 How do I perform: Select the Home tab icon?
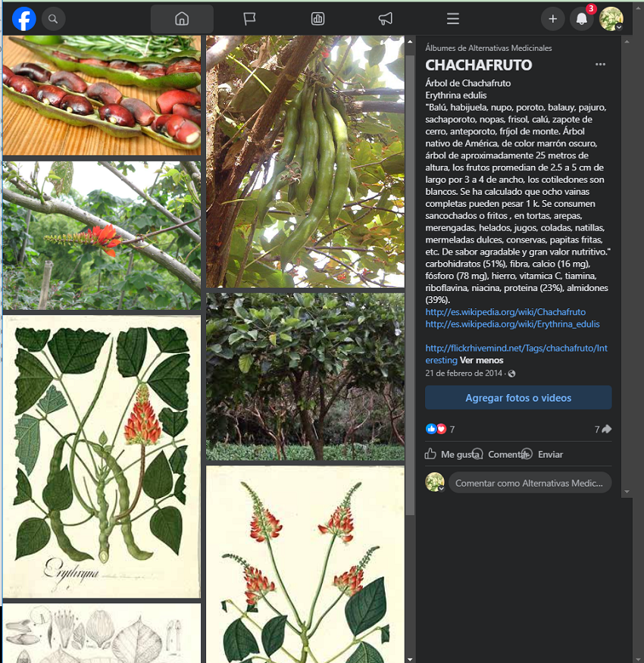pos(182,19)
